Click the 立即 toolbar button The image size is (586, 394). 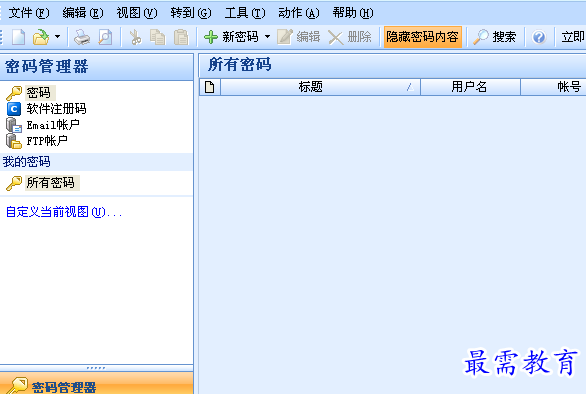pos(573,37)
